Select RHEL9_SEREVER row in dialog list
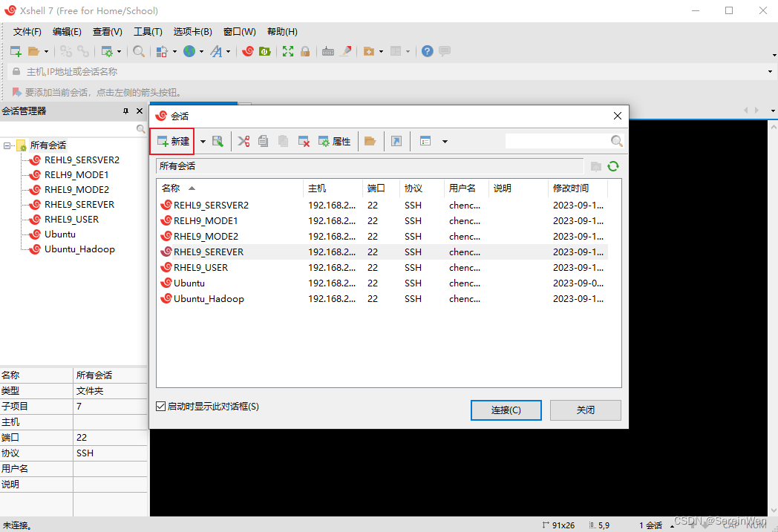 (382, 252)
